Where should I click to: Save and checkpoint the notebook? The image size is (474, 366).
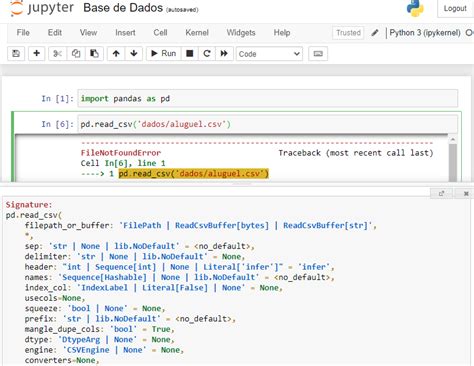16,53
